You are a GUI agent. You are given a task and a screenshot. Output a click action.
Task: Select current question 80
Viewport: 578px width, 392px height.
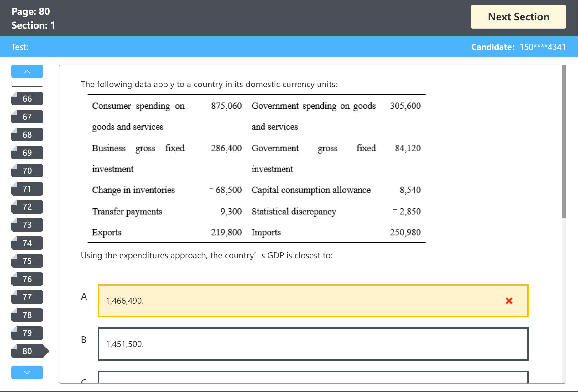tap(30, 351)
